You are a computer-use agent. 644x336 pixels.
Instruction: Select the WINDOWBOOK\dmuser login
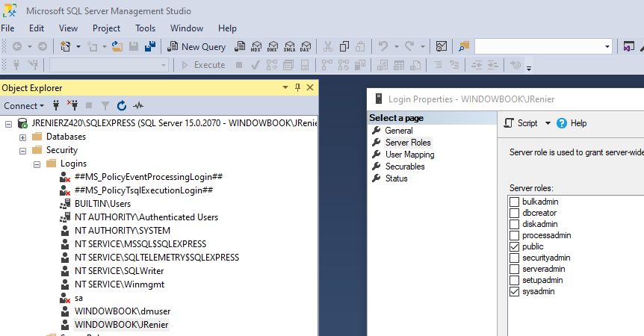123,311
